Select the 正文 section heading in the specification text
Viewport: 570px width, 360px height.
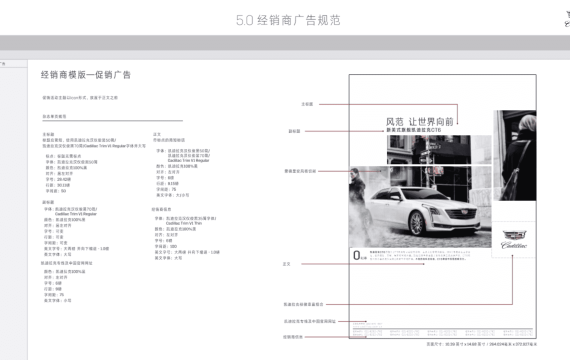[x=157, y=134]
